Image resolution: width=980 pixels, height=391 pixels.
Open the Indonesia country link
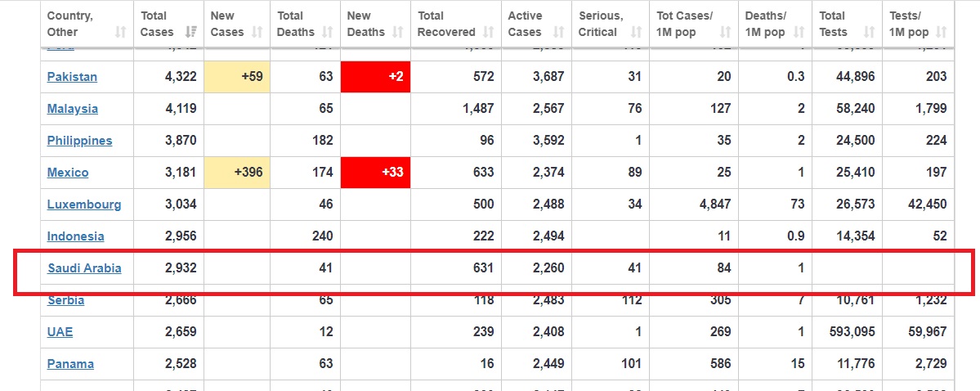pyautogui.click(x=76, y=236)
